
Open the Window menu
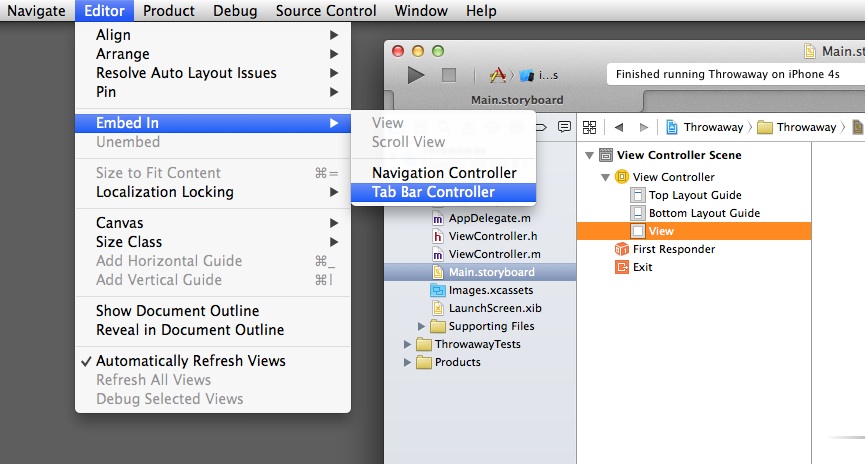(x=421, y=10)
